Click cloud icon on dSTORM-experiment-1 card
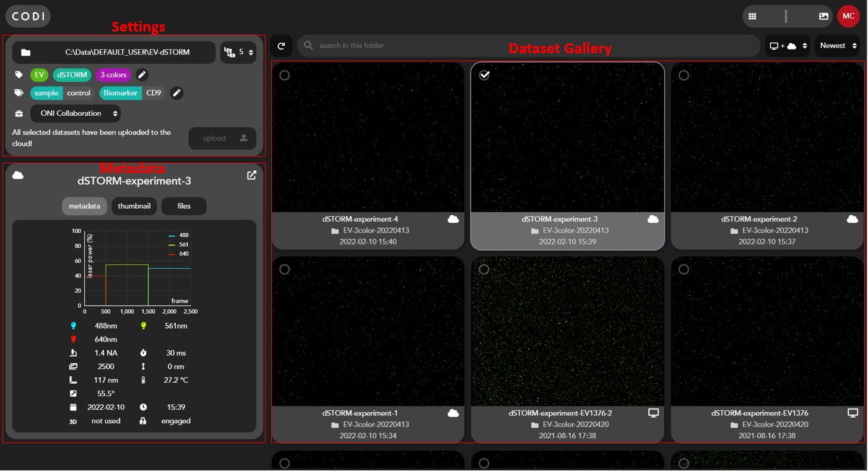Image resolution: width=868 pixels, height=471 pixels. tap(453, 413)
